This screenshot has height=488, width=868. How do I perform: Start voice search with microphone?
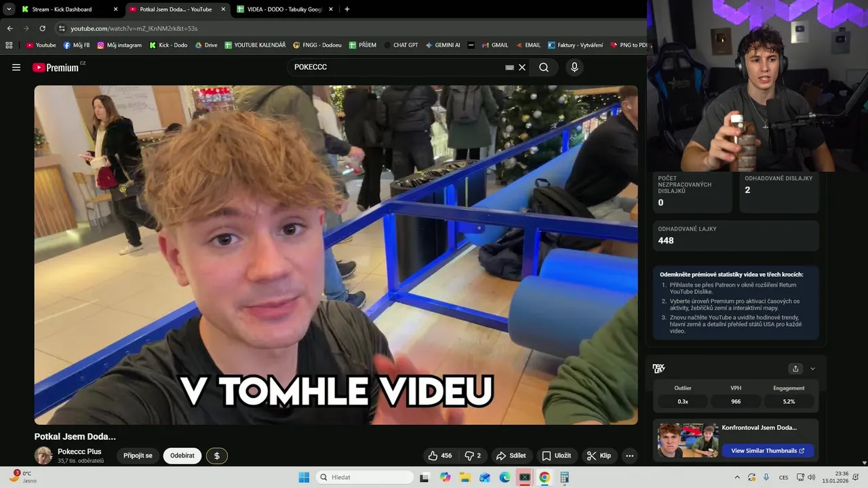tap(574, 67)
